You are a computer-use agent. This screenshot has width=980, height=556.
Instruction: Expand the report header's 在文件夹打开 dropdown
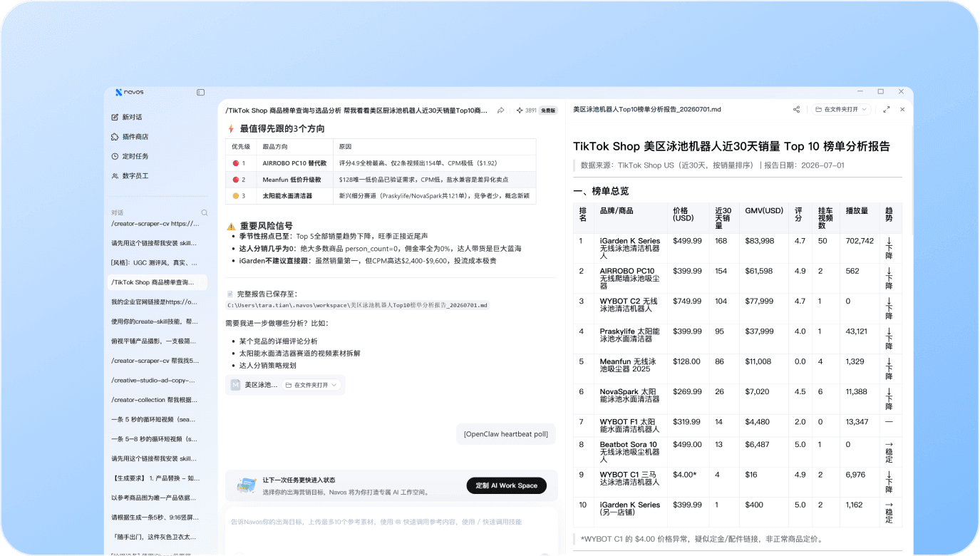click(x=841, y=110)
